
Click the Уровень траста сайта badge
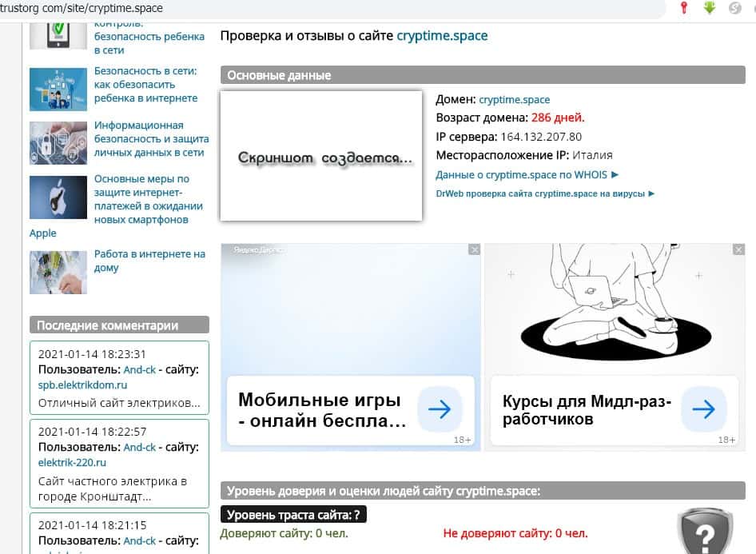pos(293,515)
